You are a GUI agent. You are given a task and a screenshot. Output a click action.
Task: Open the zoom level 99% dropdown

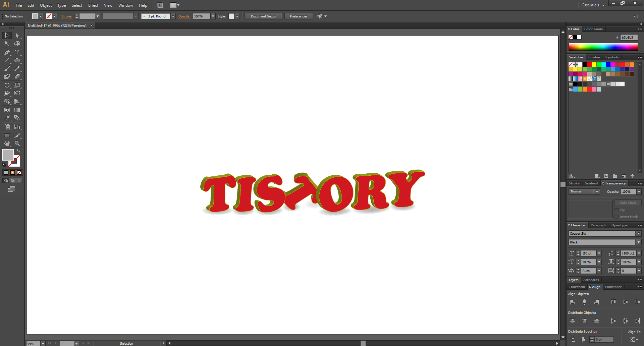click(43, 344)
